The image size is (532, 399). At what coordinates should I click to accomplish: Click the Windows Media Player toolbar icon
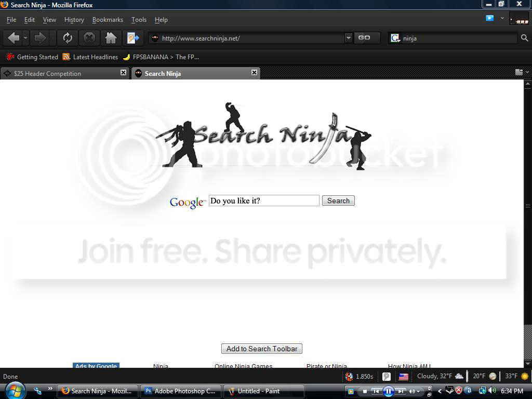(x=351, y=392)
